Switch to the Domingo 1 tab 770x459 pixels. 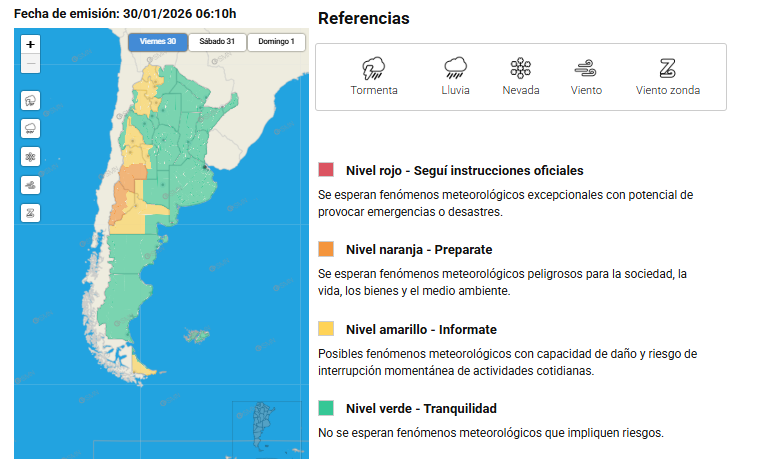tap(276, 42)
